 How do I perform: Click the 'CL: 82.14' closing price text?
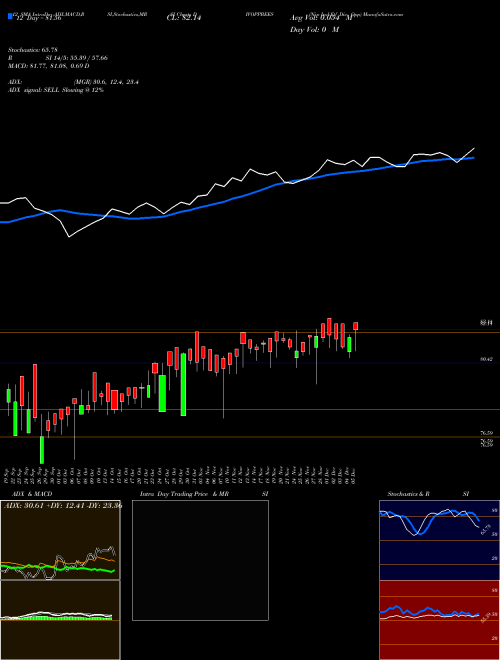184,18
